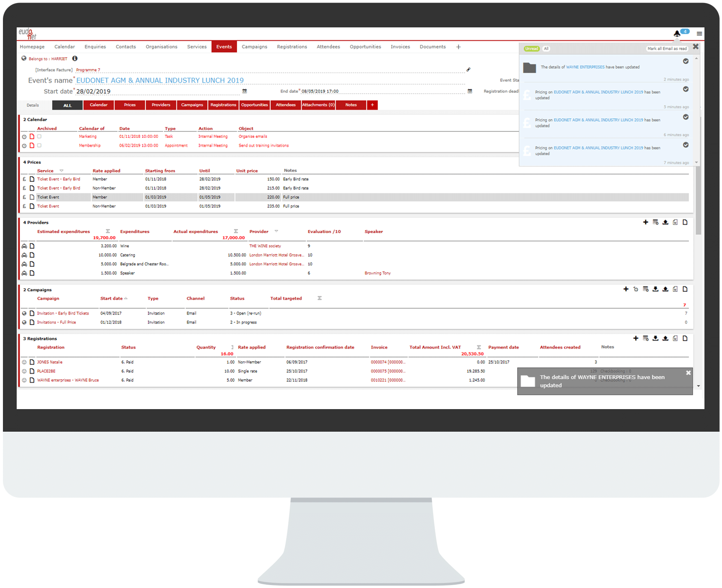This screenshot has width=722, height=588.
Task: Mark the 7 minutes ago pricing notification read
Action: (x=686, y=145)
